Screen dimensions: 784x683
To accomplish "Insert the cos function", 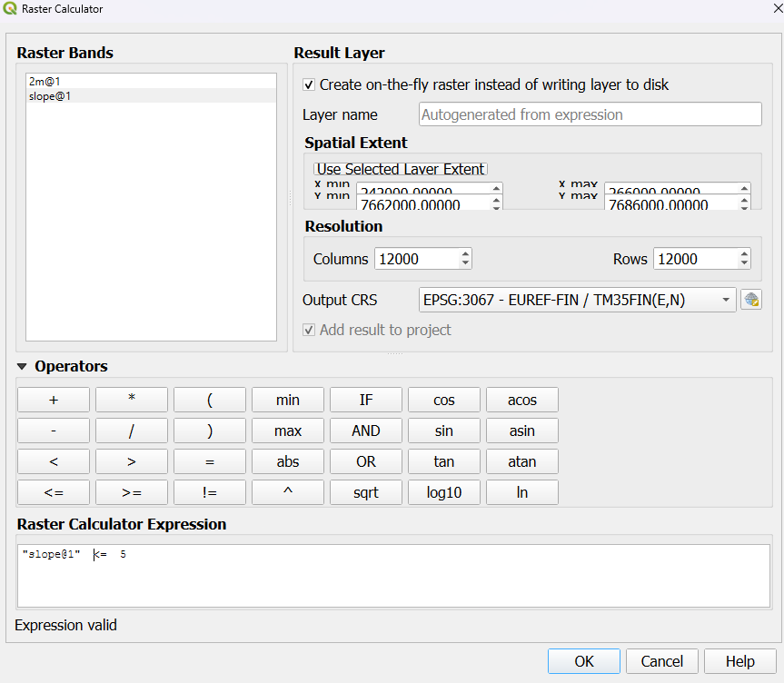I will click(x=444, y=400).
